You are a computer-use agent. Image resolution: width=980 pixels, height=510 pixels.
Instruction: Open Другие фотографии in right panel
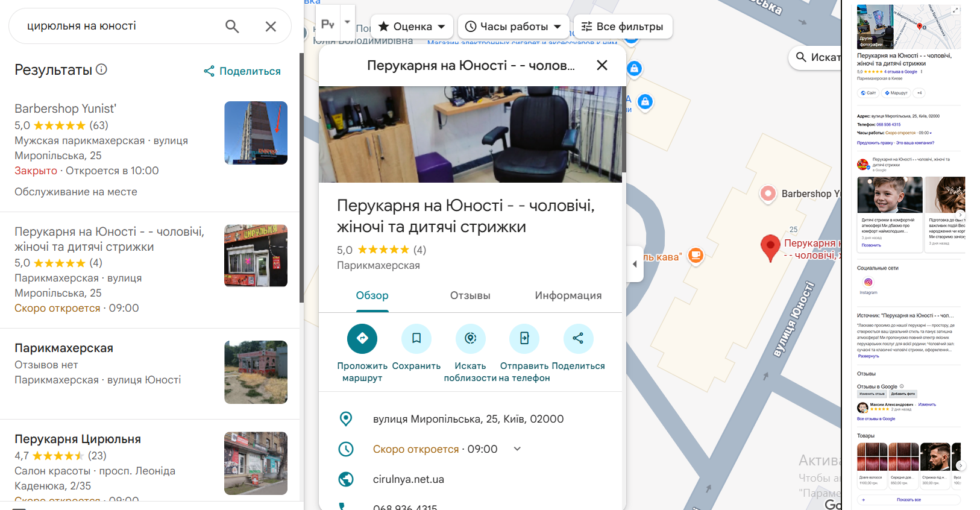875,27
